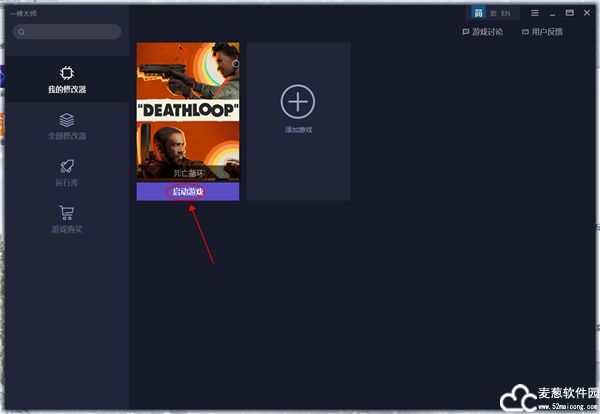Close the trainer application window

[586, 13]
